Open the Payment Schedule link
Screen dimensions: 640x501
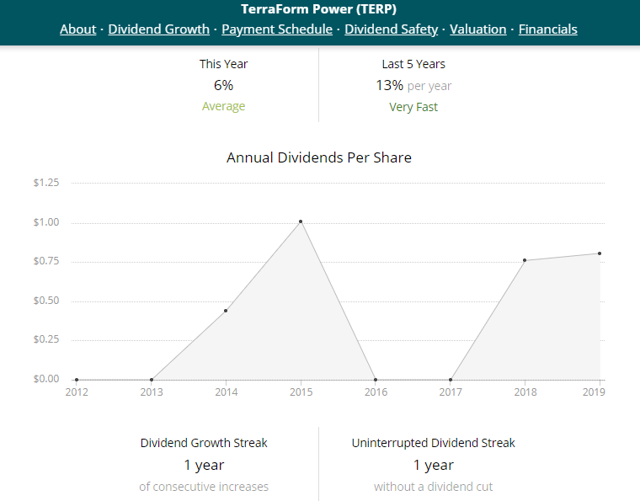[277, 29]
